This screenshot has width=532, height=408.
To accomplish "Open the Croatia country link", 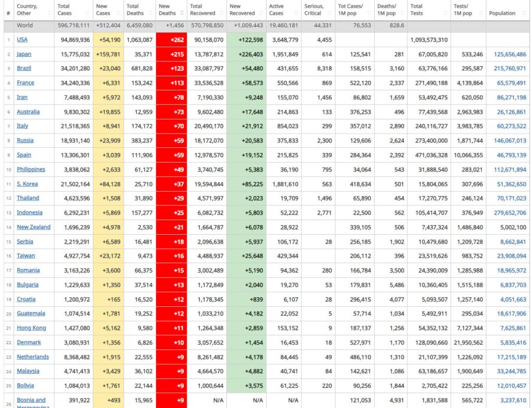I will [x=26, y=299].
